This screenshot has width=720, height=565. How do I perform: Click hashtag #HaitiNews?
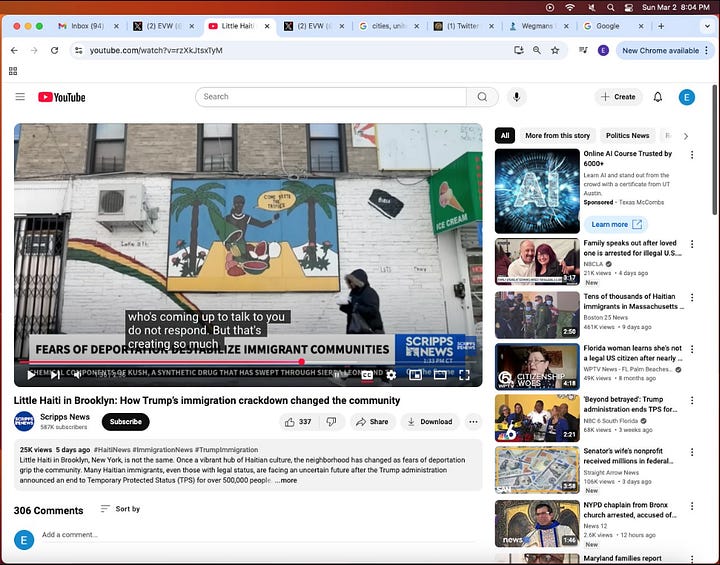coord(112,450)
